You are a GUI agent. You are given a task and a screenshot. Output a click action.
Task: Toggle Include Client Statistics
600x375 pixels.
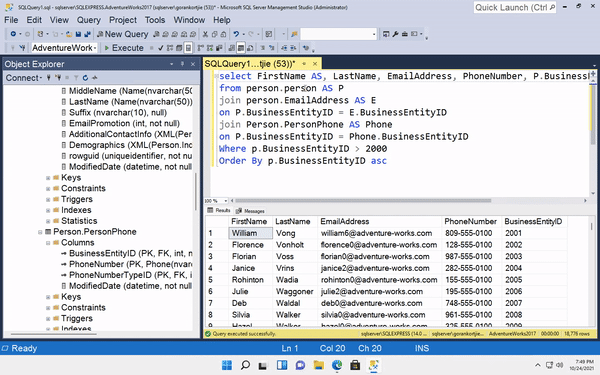tap(219, 48)
